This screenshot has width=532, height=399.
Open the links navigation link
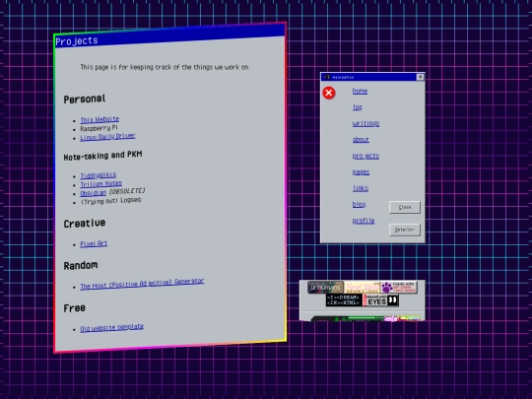coord(360,188)
